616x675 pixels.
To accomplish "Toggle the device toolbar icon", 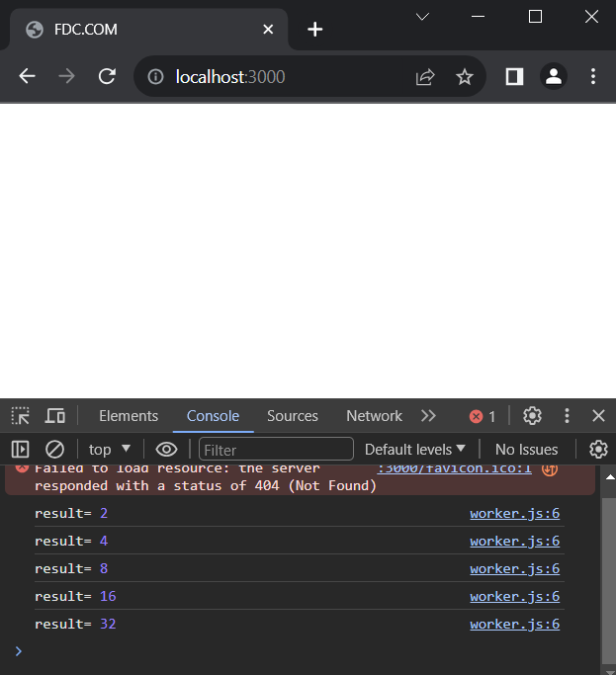I will pos(55,416).
